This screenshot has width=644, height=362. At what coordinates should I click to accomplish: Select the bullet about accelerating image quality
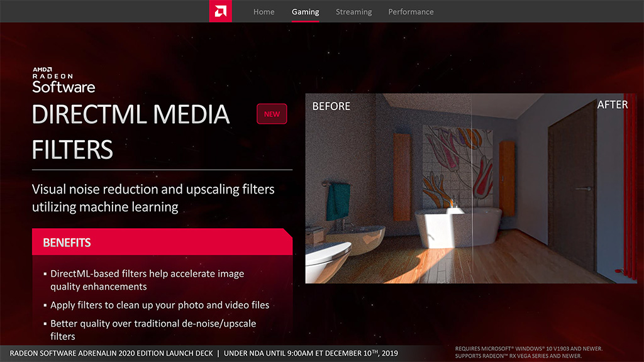tap(147, 280)
